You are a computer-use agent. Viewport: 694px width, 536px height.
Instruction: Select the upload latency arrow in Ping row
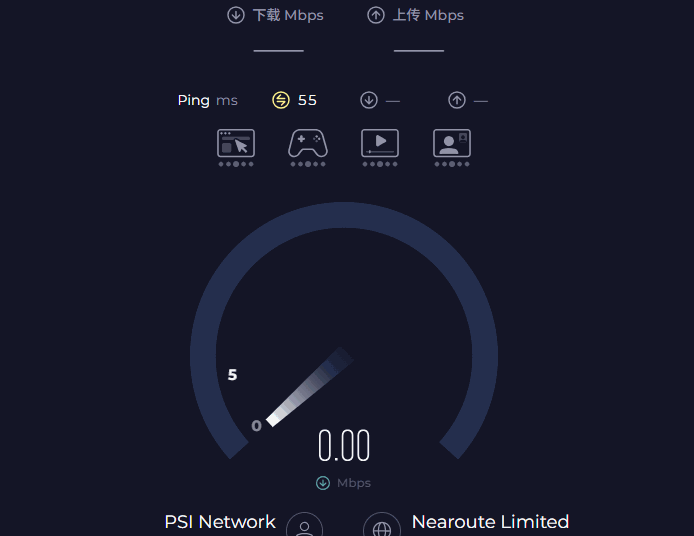point(457,100)
